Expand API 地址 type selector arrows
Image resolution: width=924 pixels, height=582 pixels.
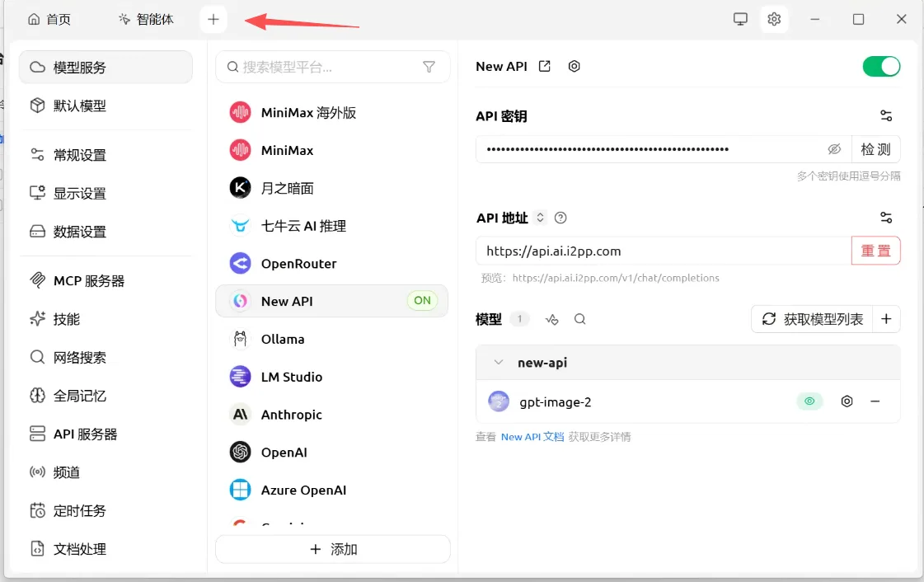point(540,218)
